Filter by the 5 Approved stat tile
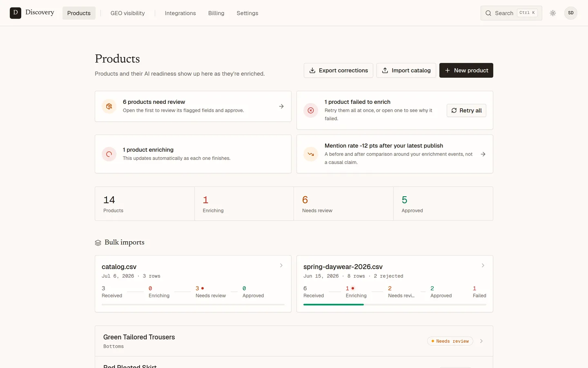This screenshot has height=368, width=588. 443,204
